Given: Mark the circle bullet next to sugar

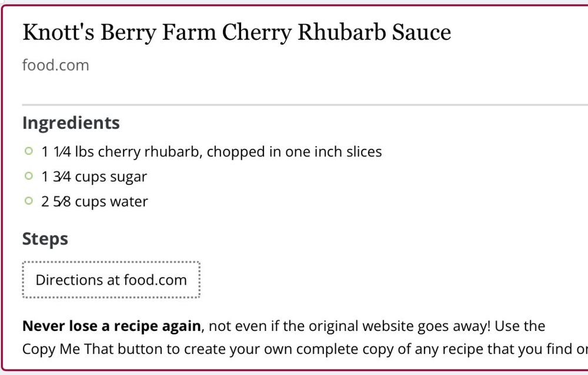Looking at the screenshot, I should tap(28, 176).
